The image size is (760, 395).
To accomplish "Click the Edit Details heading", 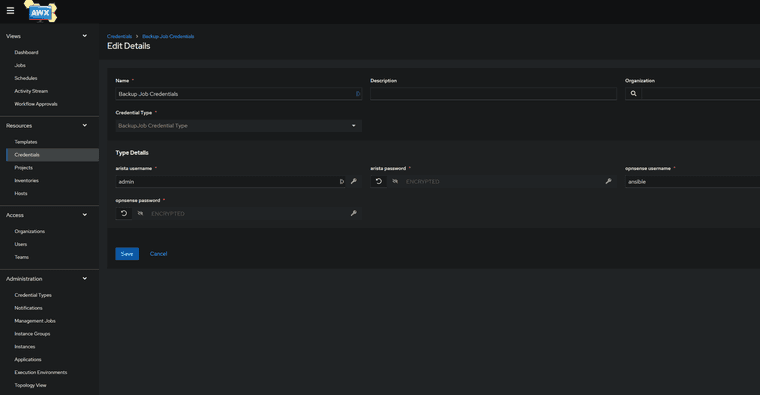I will click(128, 46).
